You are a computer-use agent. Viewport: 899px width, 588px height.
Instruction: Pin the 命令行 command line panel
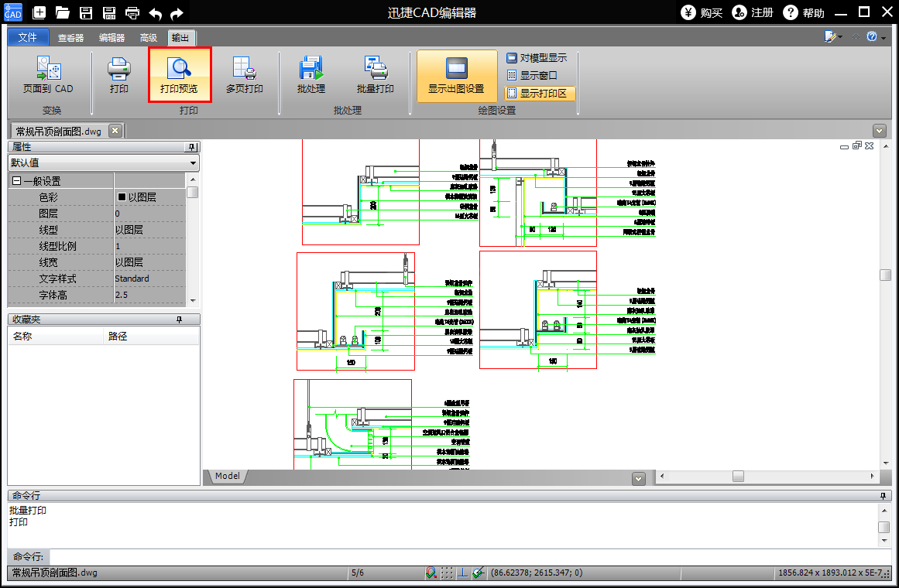883,496
